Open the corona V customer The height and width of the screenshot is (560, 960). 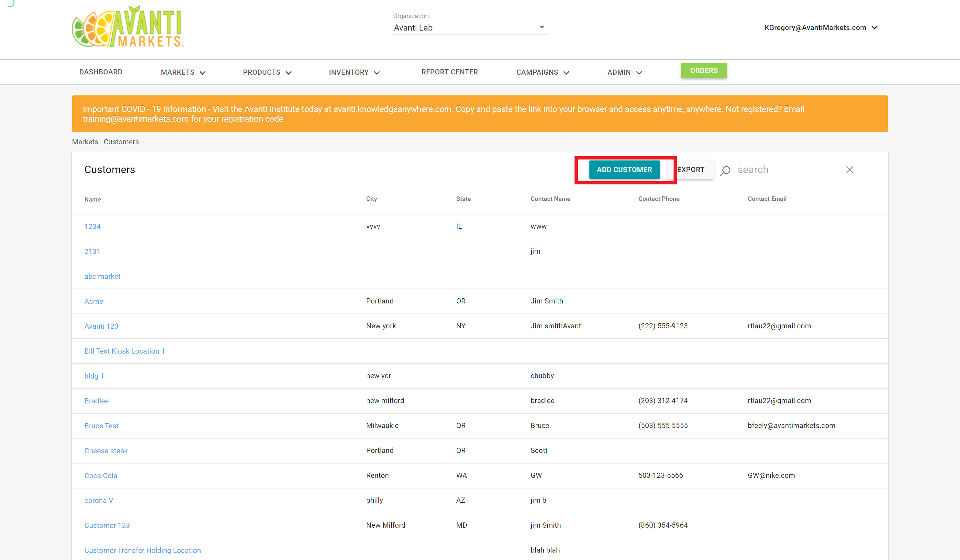tap(99, 500)
